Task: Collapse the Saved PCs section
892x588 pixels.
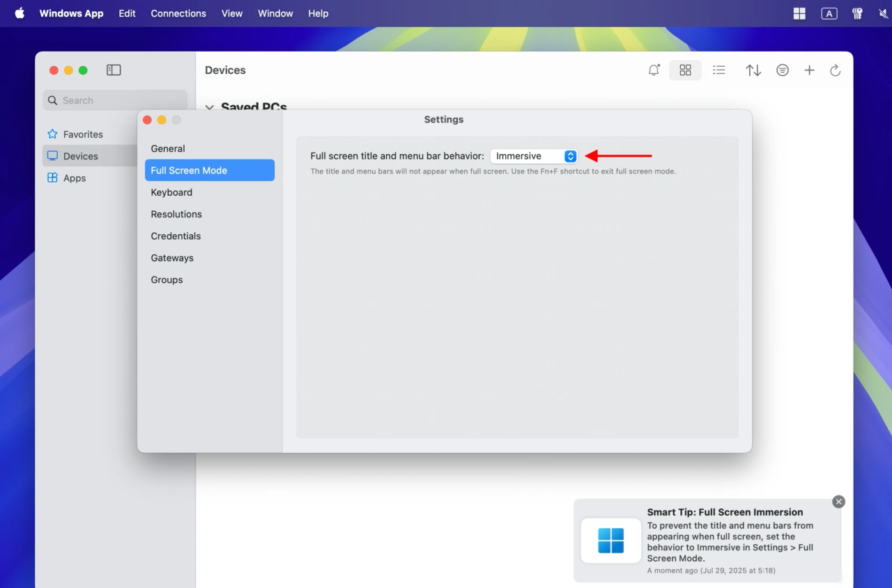Action: (x=210, y=107)
